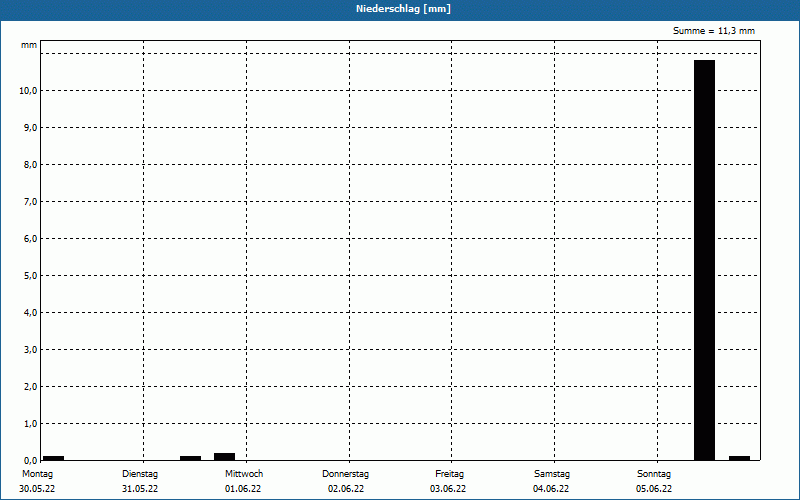Click the Sonntag axis label
800x500 pixels.
654,474
